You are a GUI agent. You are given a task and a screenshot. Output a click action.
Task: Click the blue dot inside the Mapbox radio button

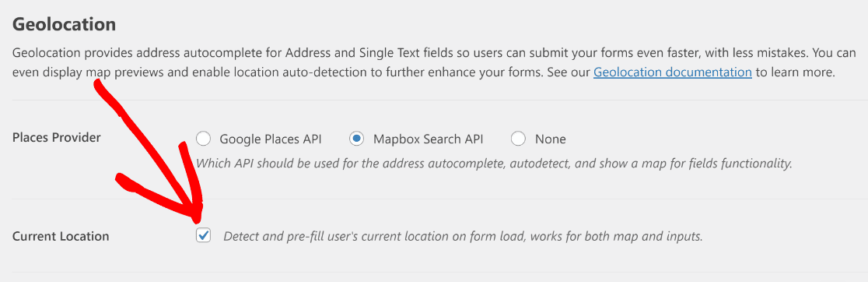coord(357,139)
